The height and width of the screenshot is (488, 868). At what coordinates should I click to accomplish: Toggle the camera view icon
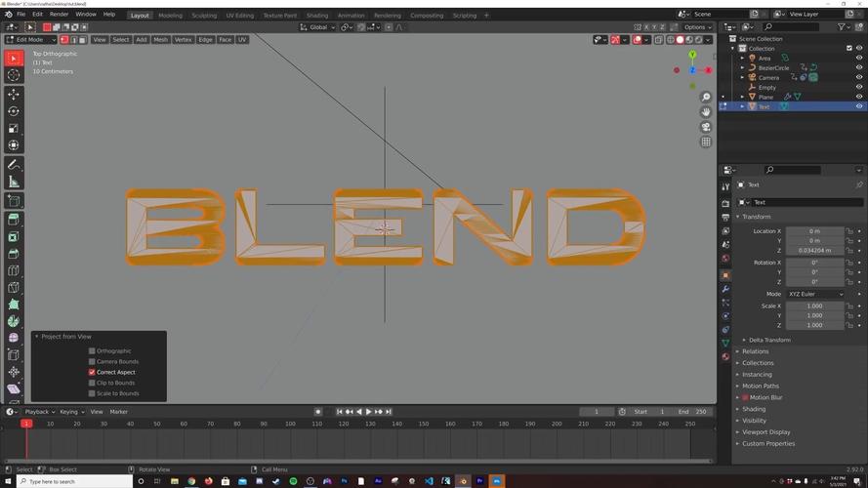click(706, 127)
